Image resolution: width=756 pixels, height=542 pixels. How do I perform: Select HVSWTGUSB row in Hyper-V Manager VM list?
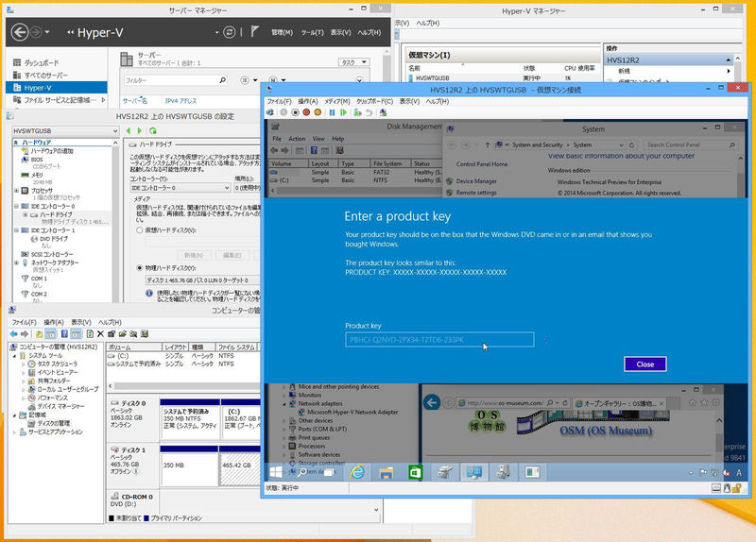433,78
